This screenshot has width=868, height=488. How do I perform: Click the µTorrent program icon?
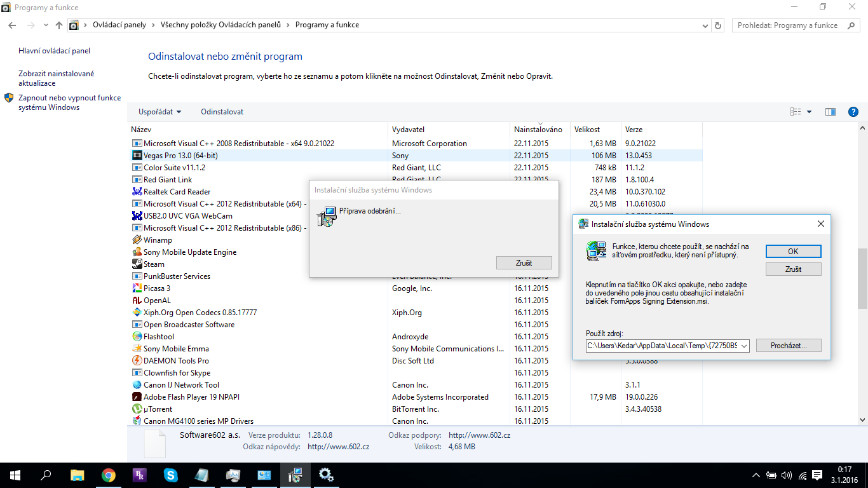137,409
